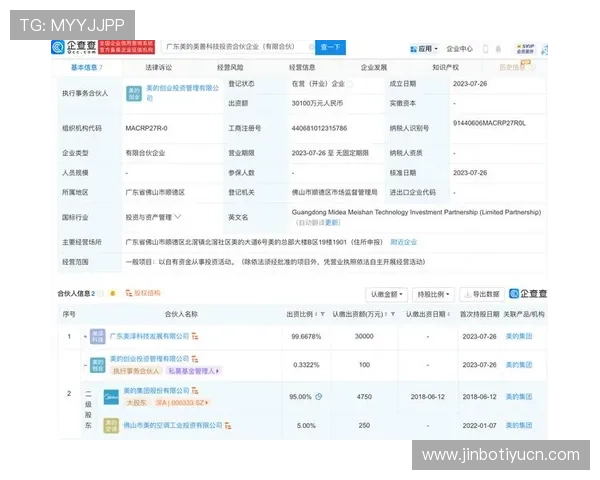Clear the search field with its X icon
Viewport: 600px width, 480px height.
pos(311,47)
